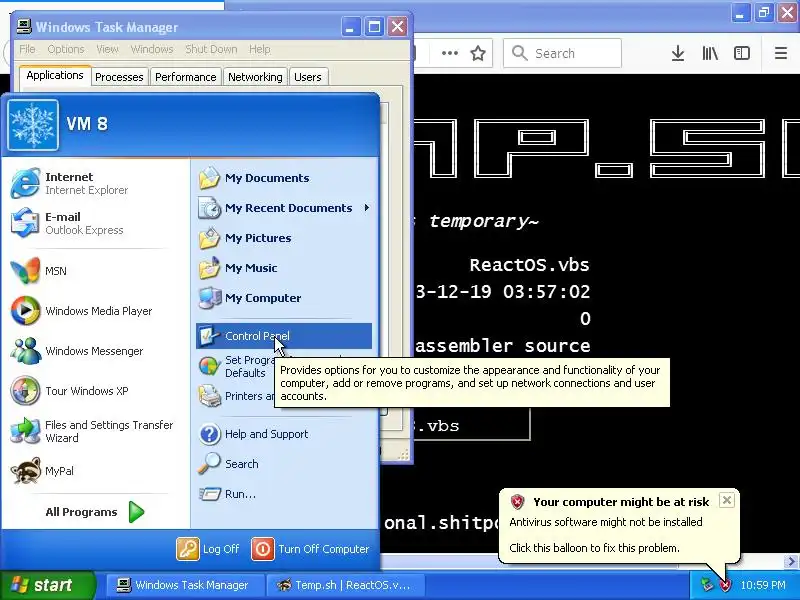Open Task Manager Windows menu
The width and height of the screenshot is (800, 600).
(x=152, y=49)
